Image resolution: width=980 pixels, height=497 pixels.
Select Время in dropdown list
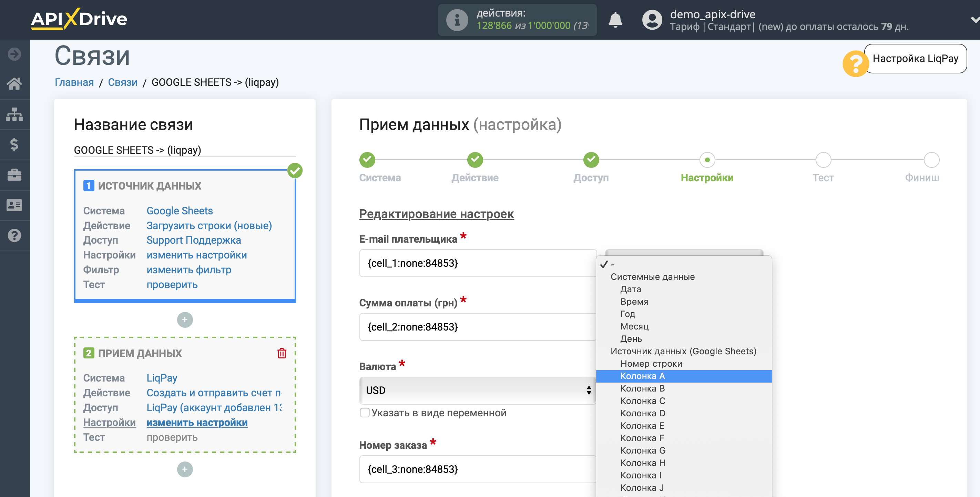684,301
